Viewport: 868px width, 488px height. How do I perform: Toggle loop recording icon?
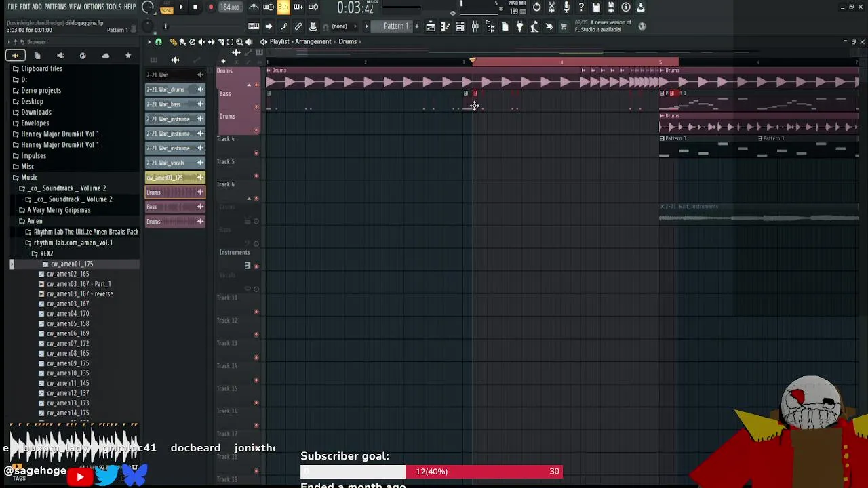coord(313,7)
